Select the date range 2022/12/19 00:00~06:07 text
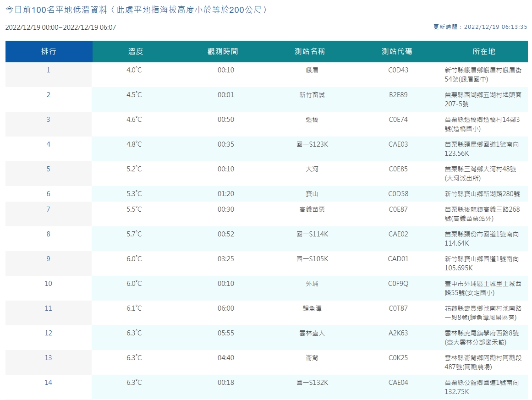Screen dimensions: 532x400 tap(61, 27)
